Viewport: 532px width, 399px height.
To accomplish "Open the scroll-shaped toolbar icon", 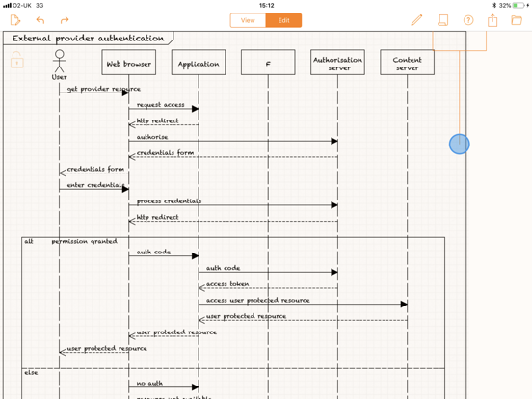I will pyautogui.click(x=442, y=20).
